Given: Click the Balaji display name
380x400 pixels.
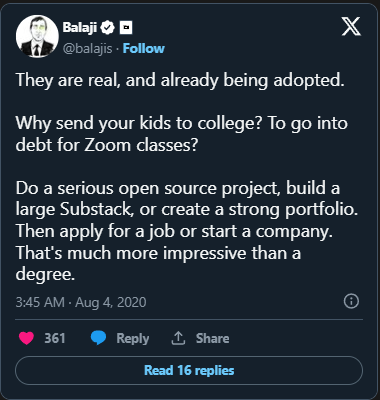Looking at the screenshot, I should pos(80,27).
